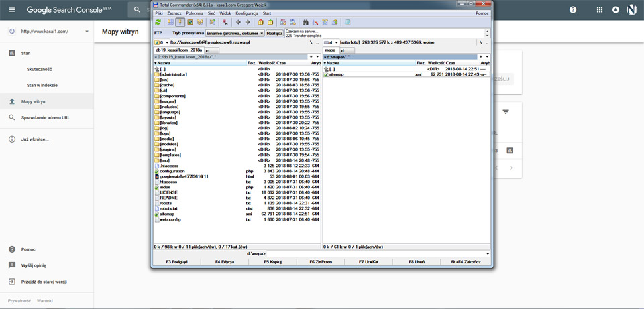Open Sprawdzenie adresu URL in sidebar

coord(46,117)
